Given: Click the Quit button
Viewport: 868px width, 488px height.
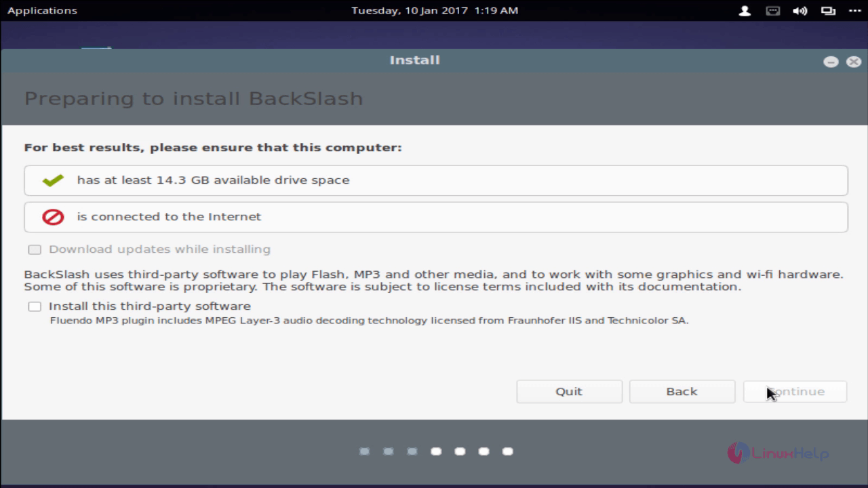Looking at the screenshot, I should pos(569,392).
